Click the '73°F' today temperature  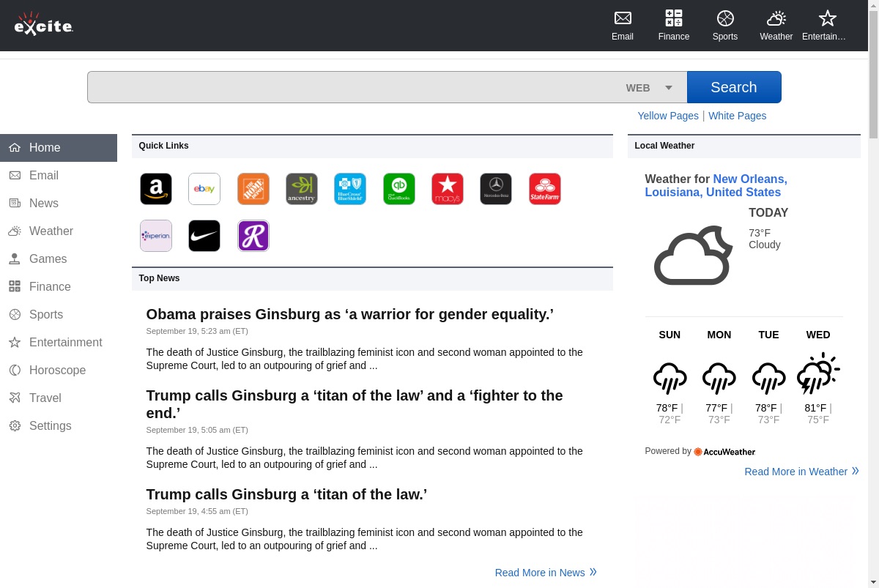point(760,233)
